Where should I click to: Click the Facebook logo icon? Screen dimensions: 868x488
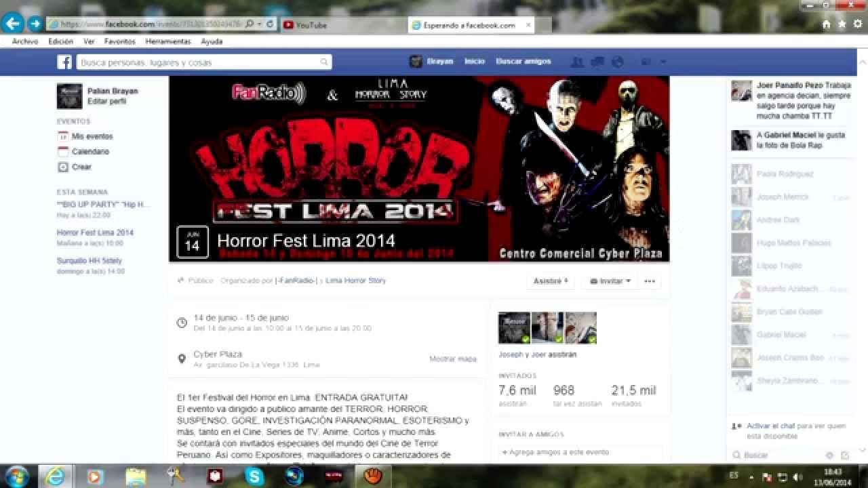point(64,62)
